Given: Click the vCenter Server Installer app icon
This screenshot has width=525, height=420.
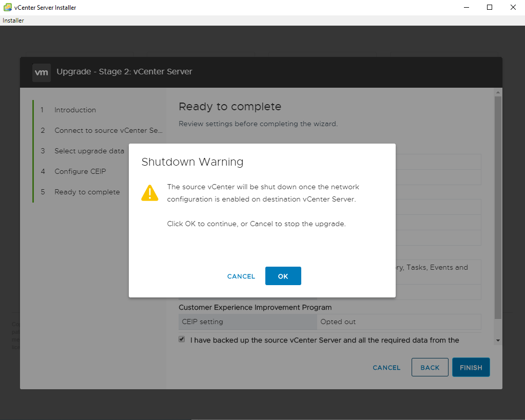Looking at the screenshot, I should tap(7, 7).
